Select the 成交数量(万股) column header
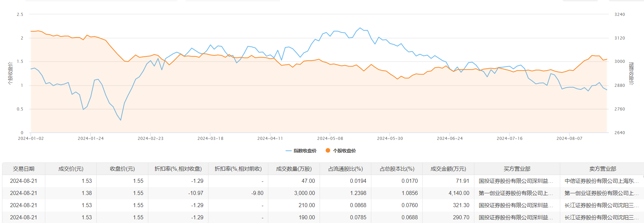The height and width of the screenshot is (223, 644). [294, 169]
